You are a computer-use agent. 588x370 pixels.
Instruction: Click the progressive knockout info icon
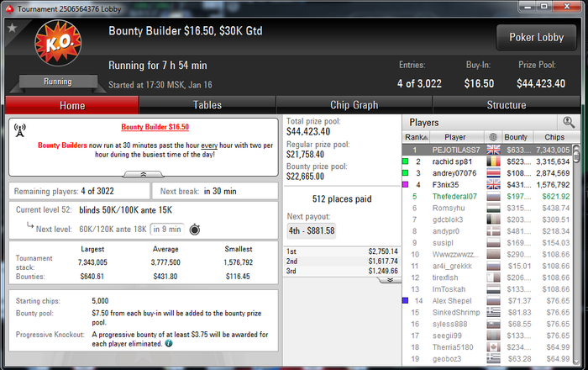(x=169, y=343)
